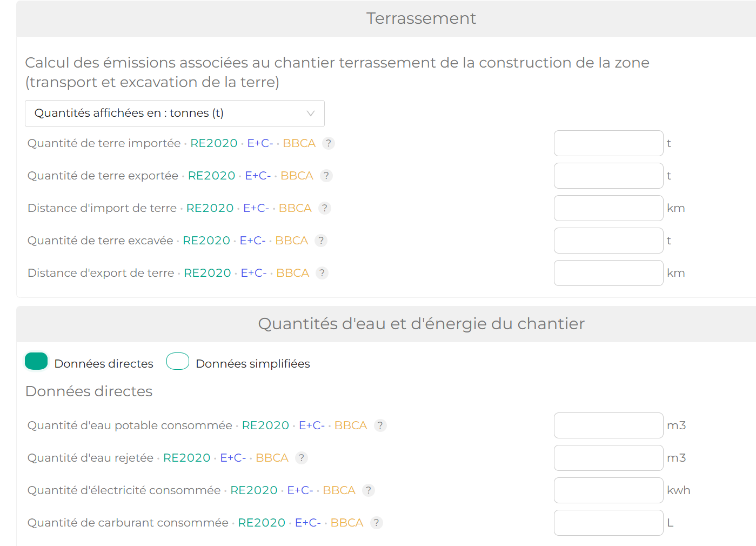
Task: Open help icon for Quantité de terre importée
Action: tap(328, 143)
